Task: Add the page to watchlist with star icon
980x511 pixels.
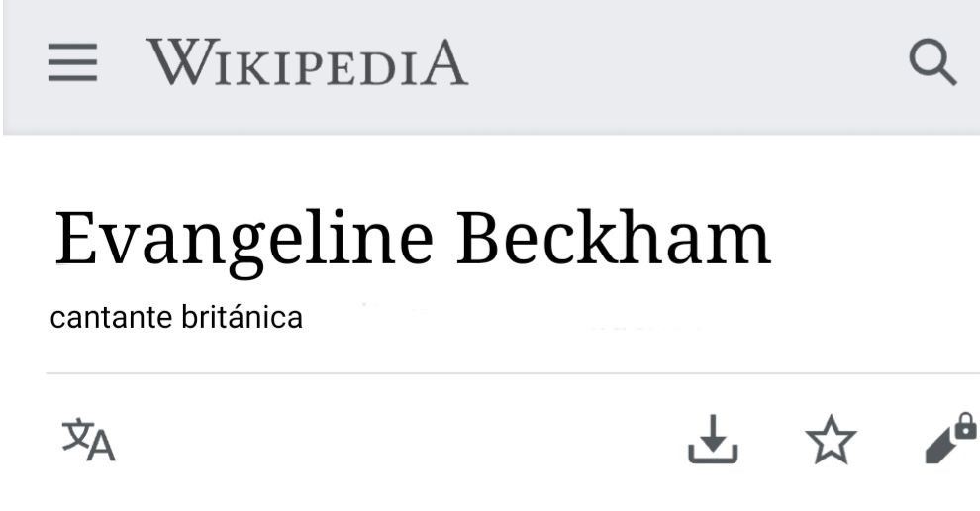Action: tap(831, 440)
